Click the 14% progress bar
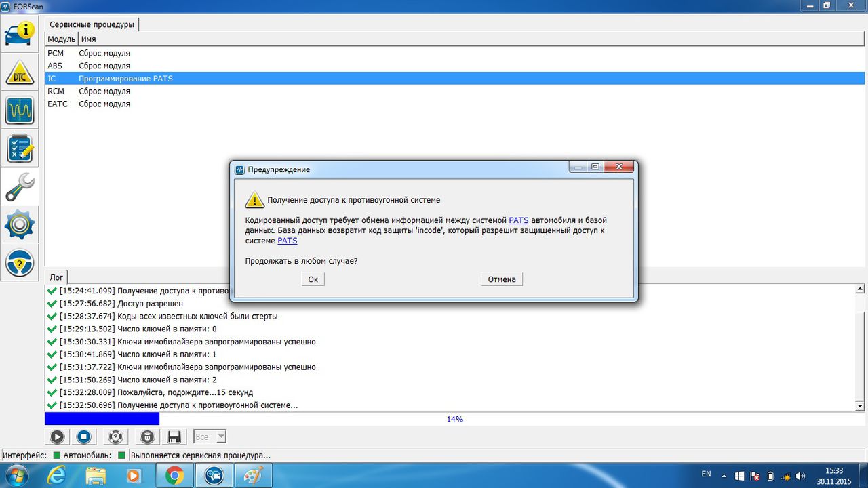Image resolution: width=868 pixels, height=488 pixels. pyautogui.click(x=454, y=419)
